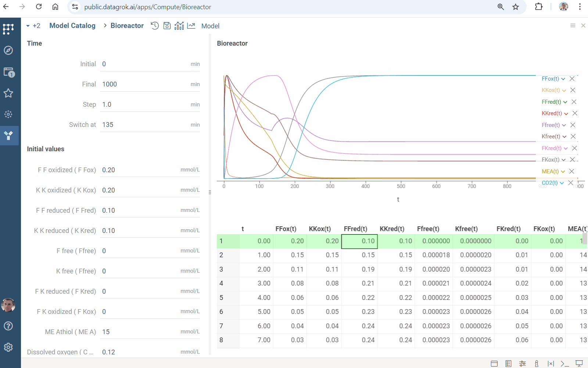Click the Bioreactor breadcrumb link
Screen dimensions: 588x368
[127, 26]
